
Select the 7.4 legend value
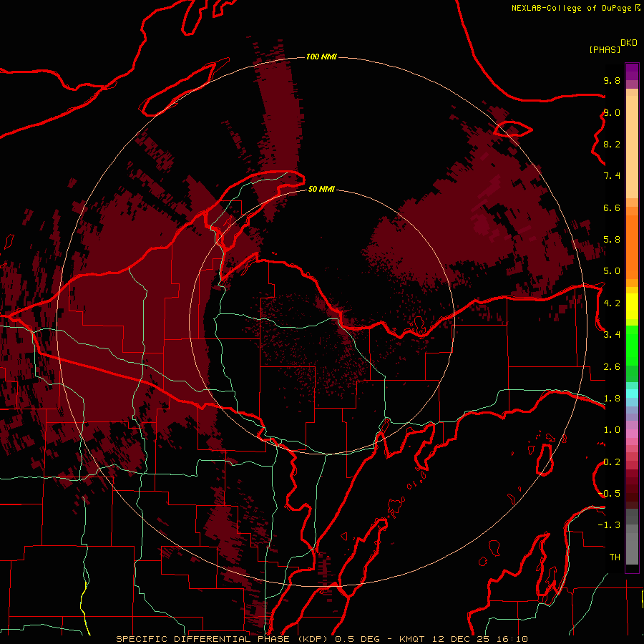(612, 176)
